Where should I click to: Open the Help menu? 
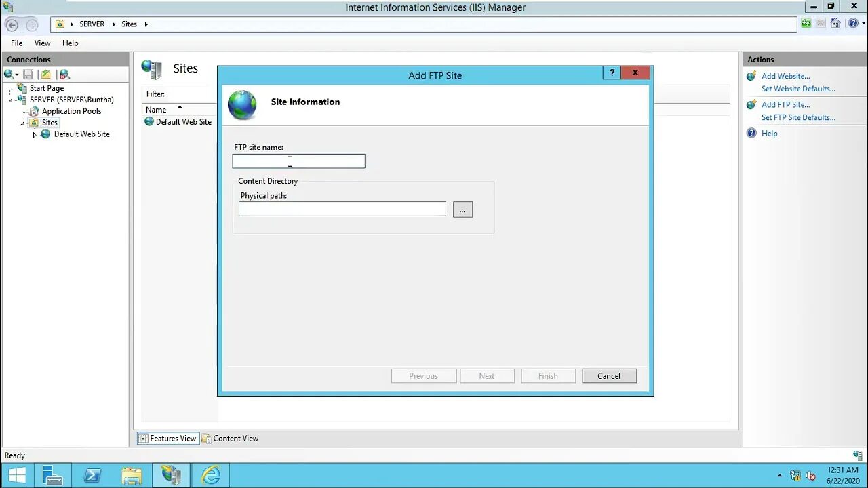coord(71,43)
